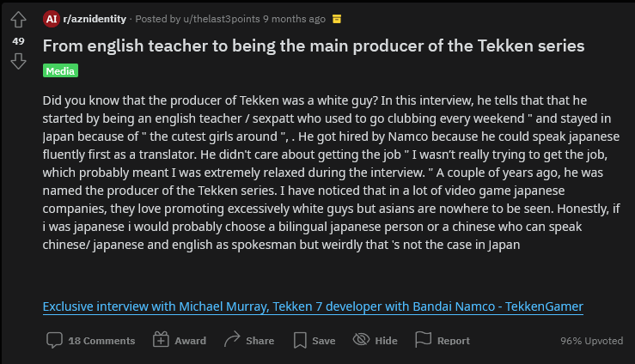Viewport: 635px width, 364px height.
Task: Click the post title heading
Action: pyautogui.click(x=314, y=46)
